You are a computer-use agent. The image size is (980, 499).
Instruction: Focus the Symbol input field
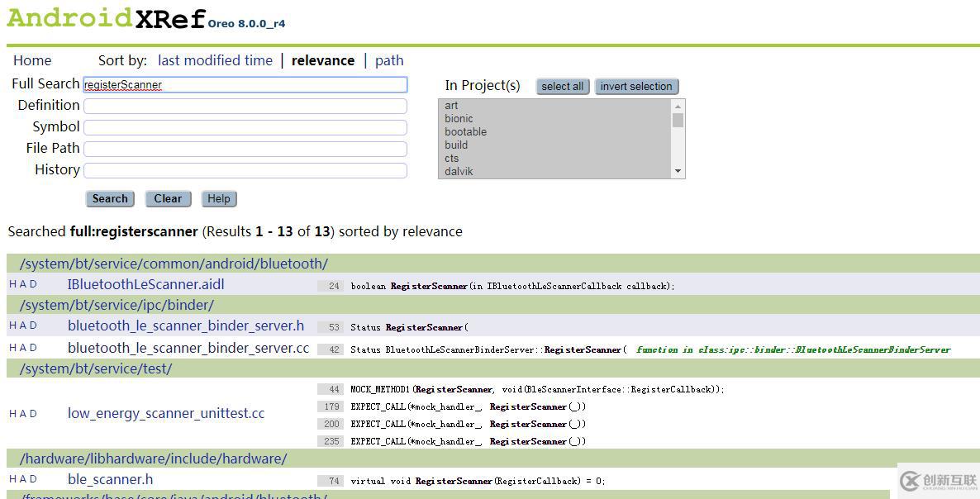245,127
